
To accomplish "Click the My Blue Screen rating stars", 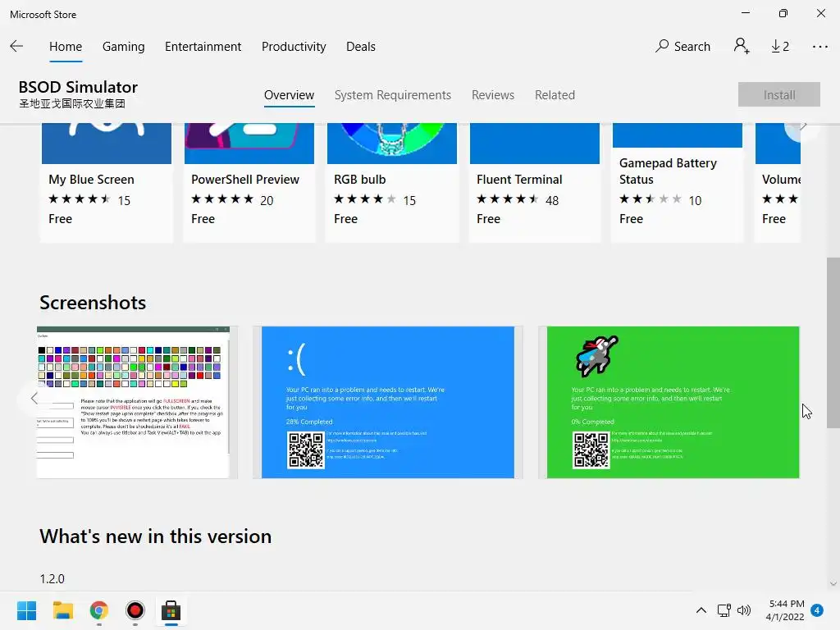I will [x=80, y=200].
